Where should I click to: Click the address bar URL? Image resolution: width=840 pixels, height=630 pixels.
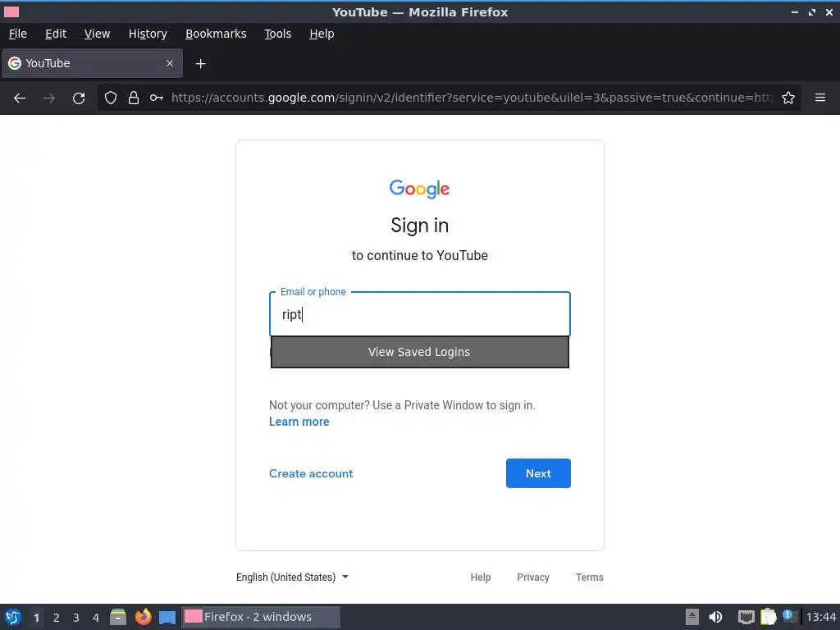pos(472,98)
